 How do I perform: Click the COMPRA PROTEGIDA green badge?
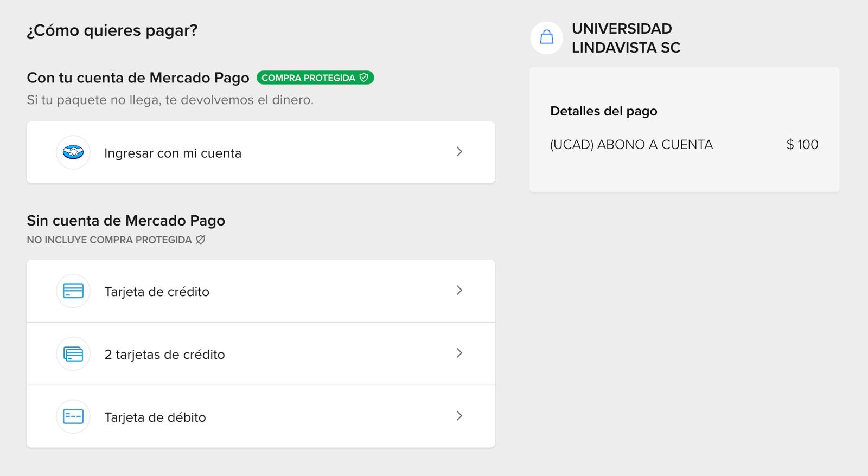(x=315, y=78)
